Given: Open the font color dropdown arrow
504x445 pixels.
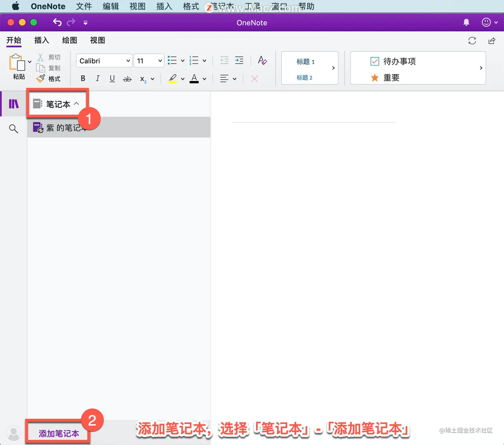Looking at the screenshot, I should (204, 79).
